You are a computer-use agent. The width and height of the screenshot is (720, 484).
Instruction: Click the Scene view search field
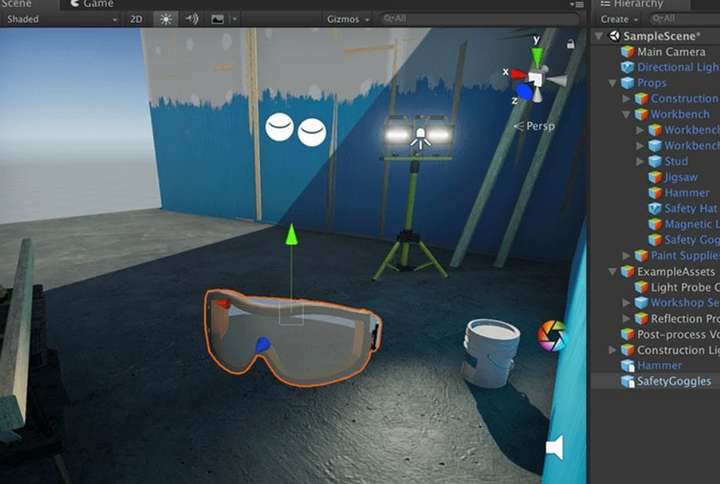[479, 19]
